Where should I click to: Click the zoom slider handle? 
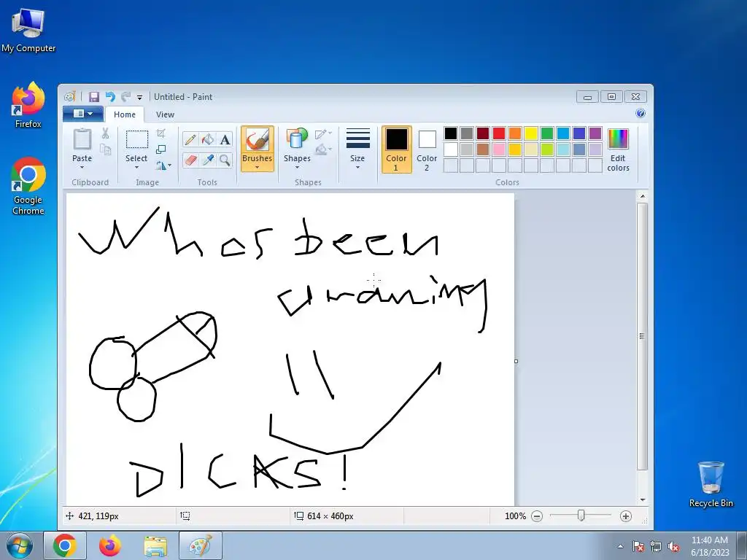581,516
